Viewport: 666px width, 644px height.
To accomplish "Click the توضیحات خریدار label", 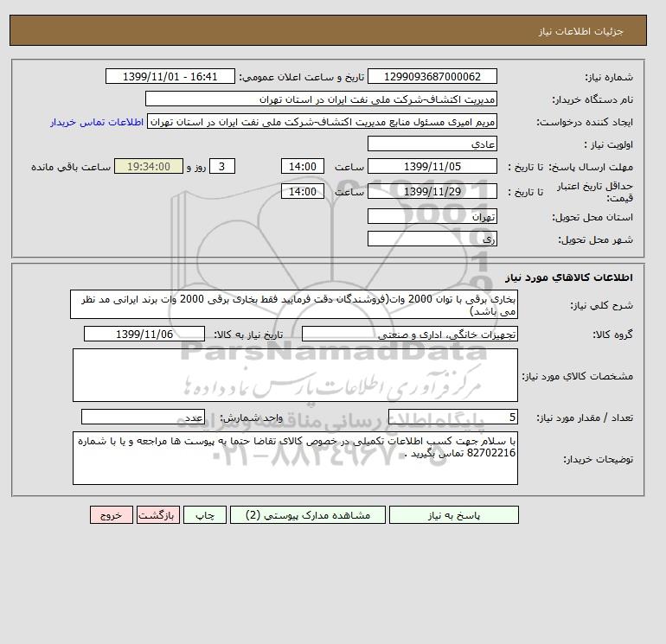I will (598, 459).
